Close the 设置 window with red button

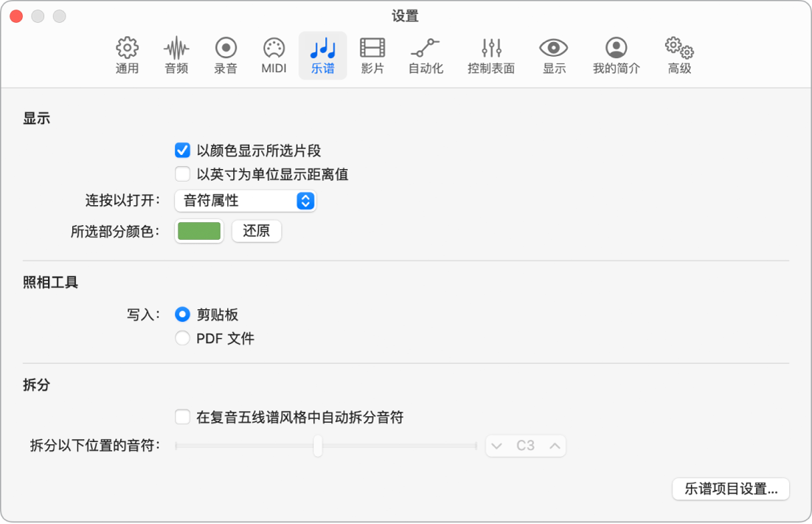16,16
